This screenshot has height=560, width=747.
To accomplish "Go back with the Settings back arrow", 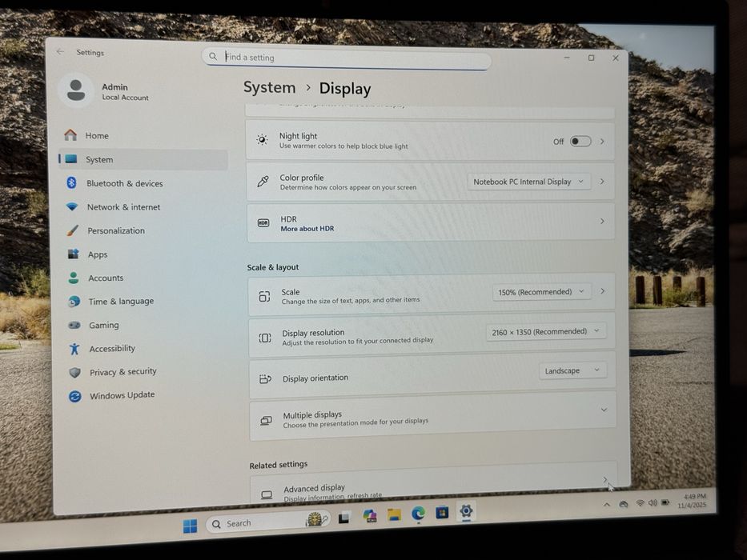I will click(x=60, y=52).
